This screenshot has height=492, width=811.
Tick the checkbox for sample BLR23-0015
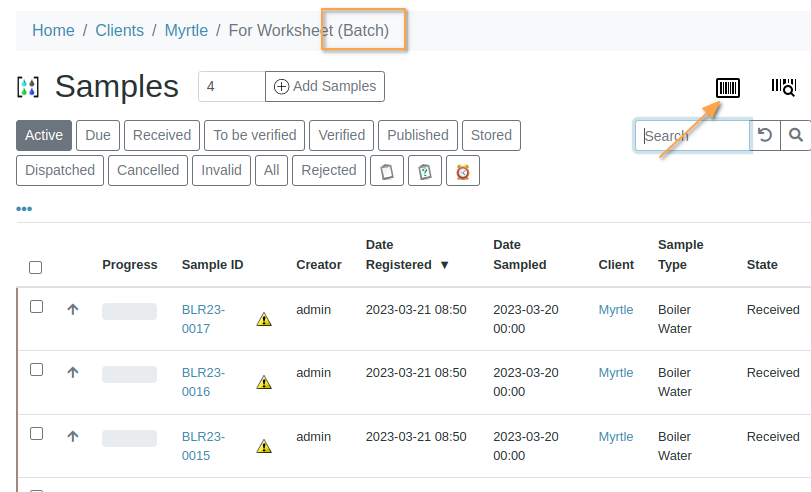click(36, 434)
